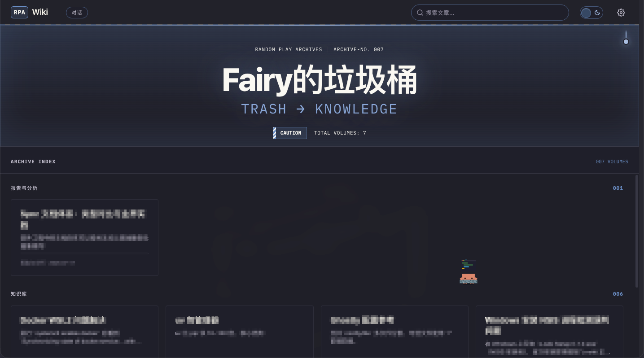Click the 006 count beside 知识库
The height and width of the screenshot is (358, 644).
(618, 294)
